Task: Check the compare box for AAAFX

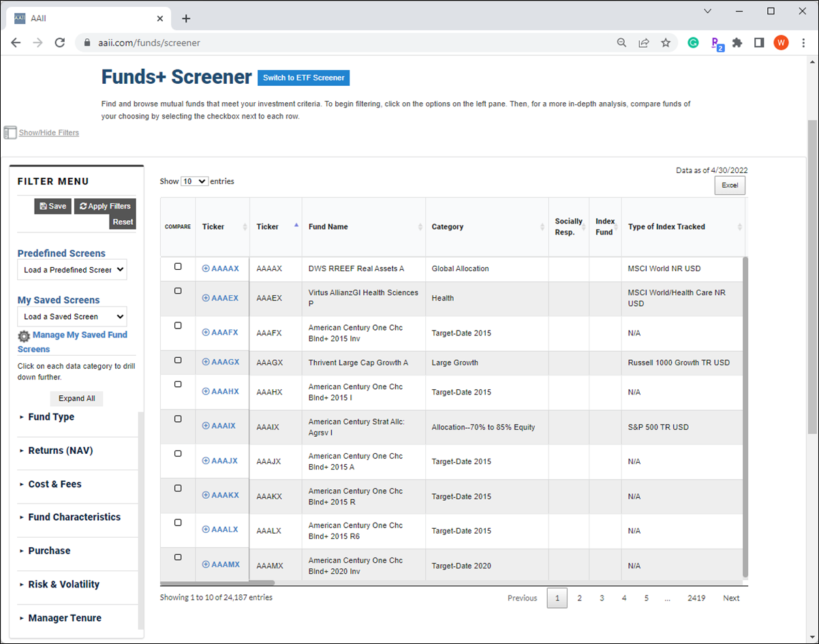Action: tap(178, 325)
